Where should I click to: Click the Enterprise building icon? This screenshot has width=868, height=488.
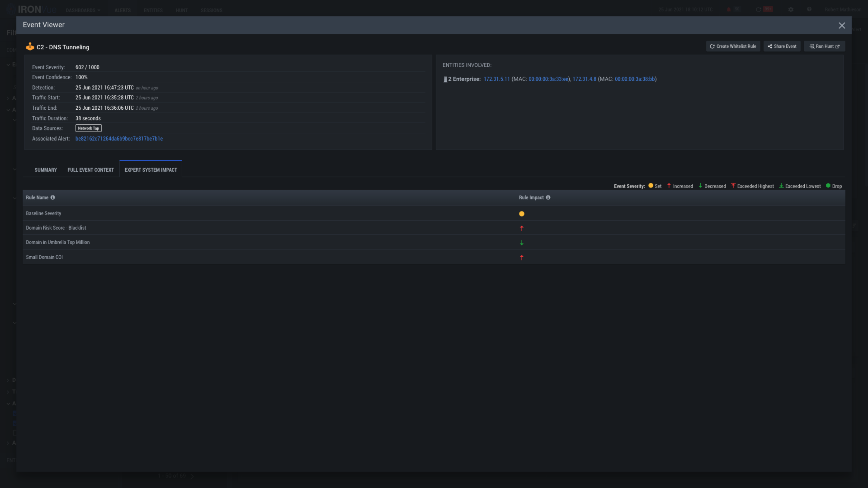click(445, 79)
